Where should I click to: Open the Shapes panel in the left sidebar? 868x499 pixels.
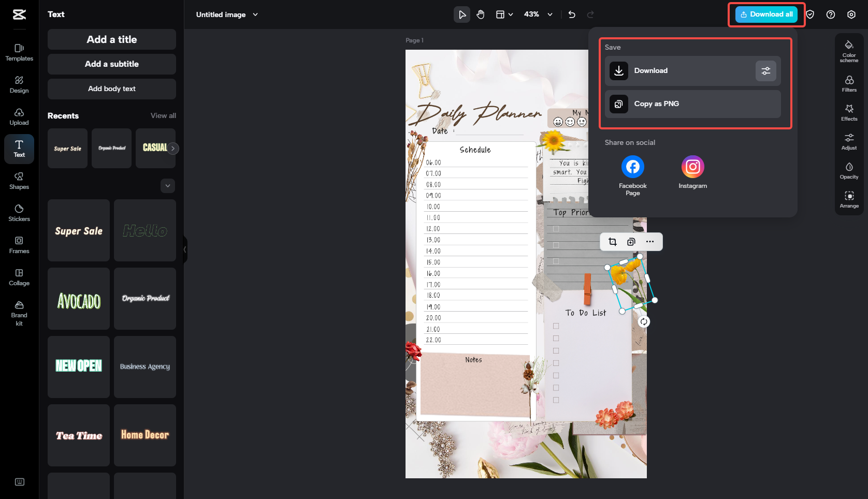19,181
